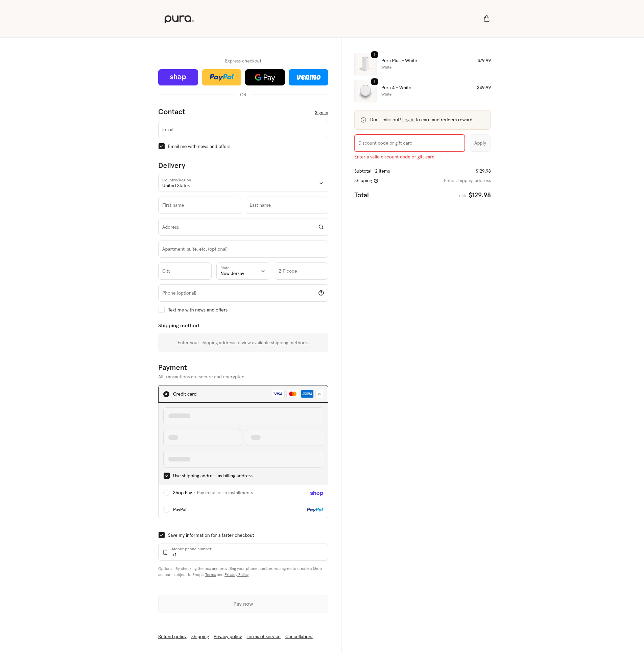Image resolution: width=644 pixels, height=653 pixels.
Task: Select the PayPal payment method row
Action: [x=166, y=510]
